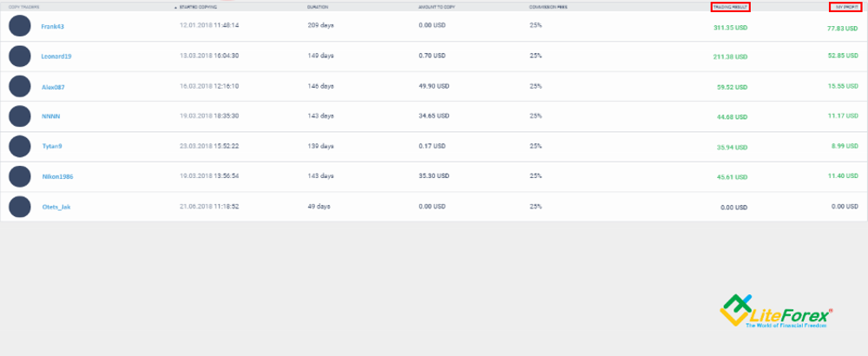Sort by Duration column header

(318, 7)
